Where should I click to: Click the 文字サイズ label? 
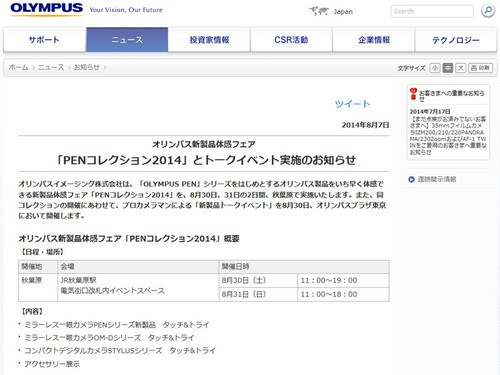click(x=411, y=68)
